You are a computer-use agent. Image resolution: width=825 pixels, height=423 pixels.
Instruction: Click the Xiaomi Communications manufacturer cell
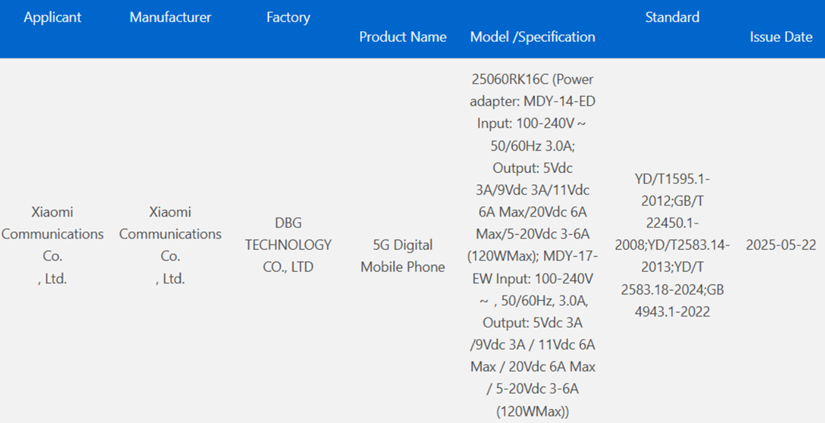(x=170, y=245)
